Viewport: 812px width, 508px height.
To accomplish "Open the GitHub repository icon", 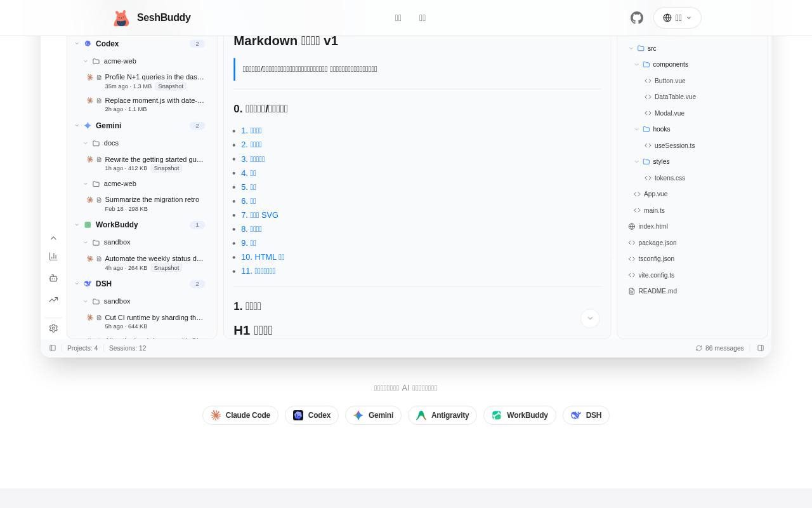I will click(x=637, y=18).
